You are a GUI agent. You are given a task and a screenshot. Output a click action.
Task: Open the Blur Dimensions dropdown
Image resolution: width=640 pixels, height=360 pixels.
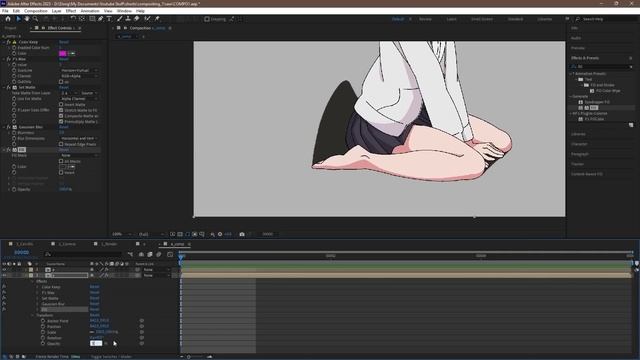click(x=79, y=138)
